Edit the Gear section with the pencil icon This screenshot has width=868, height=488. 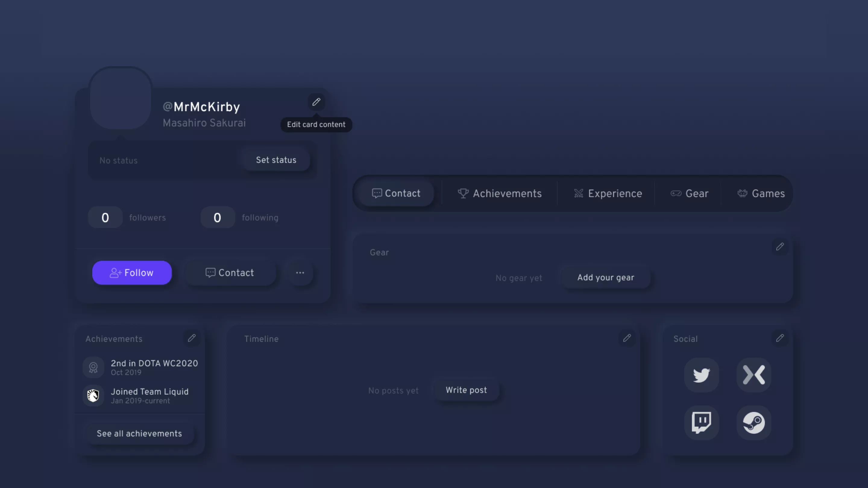point(780,247)
